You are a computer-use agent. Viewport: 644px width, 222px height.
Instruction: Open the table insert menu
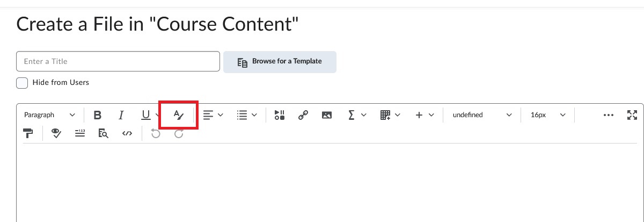[390, 114]
